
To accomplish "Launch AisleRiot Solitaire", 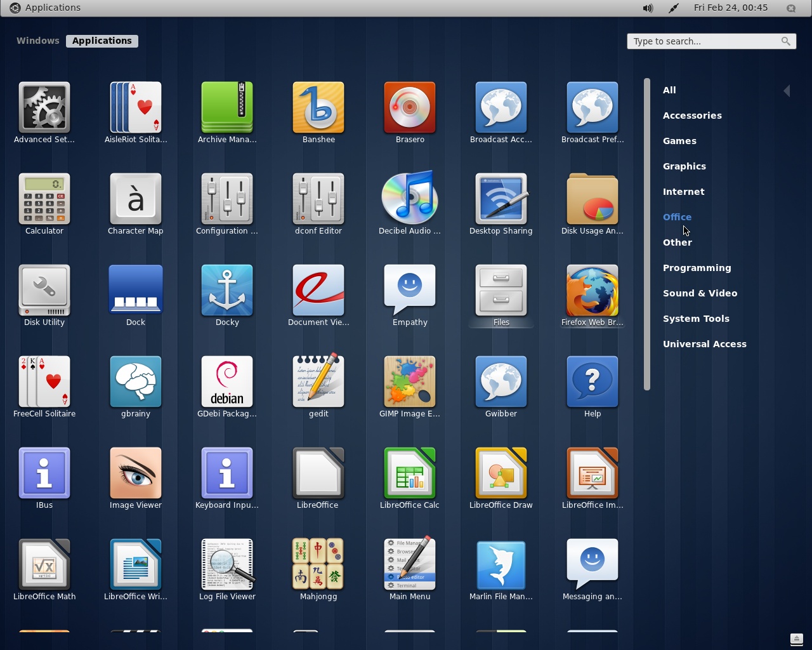I will 136,113.
